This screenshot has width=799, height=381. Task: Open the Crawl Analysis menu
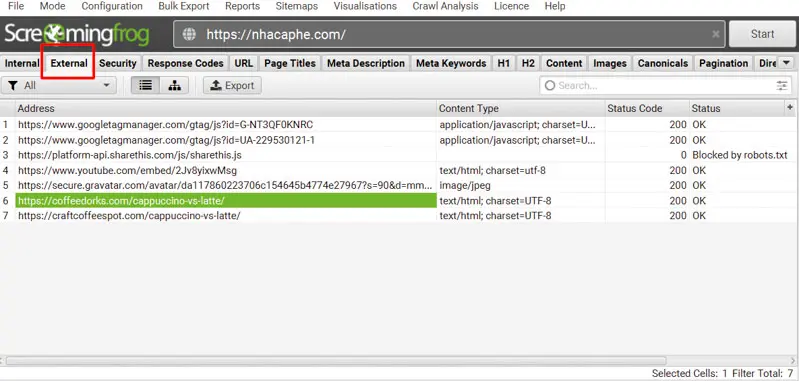445,6
